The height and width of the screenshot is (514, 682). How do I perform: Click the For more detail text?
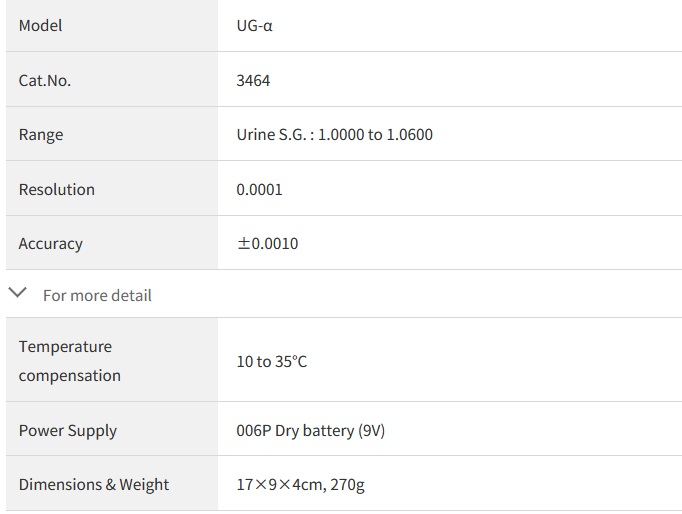click(97, 296)
